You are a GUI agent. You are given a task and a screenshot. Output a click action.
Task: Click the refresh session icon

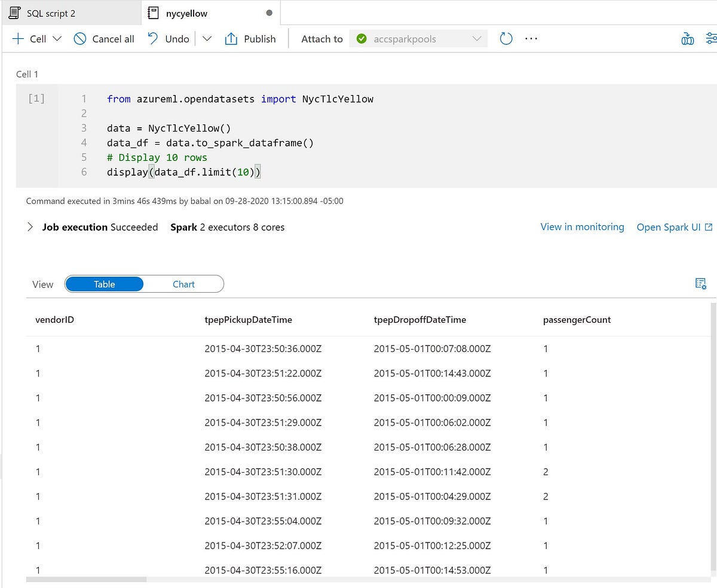tap(505, 38)
